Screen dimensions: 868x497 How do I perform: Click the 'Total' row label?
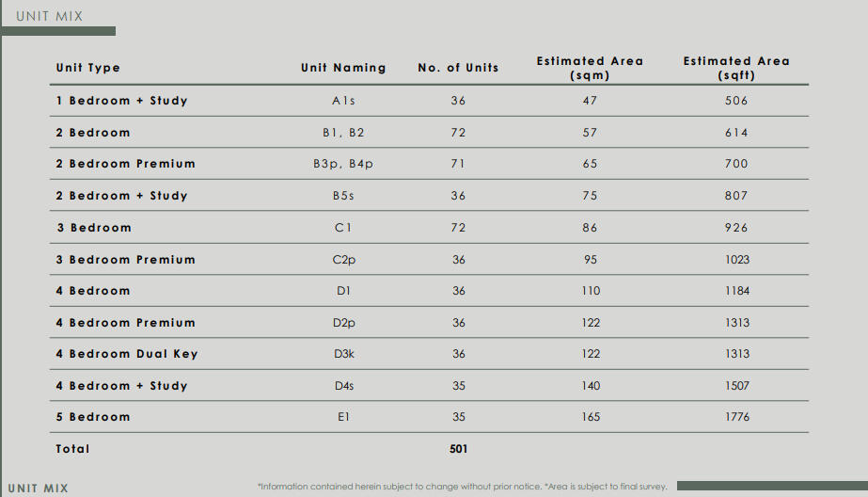point(73,449)
